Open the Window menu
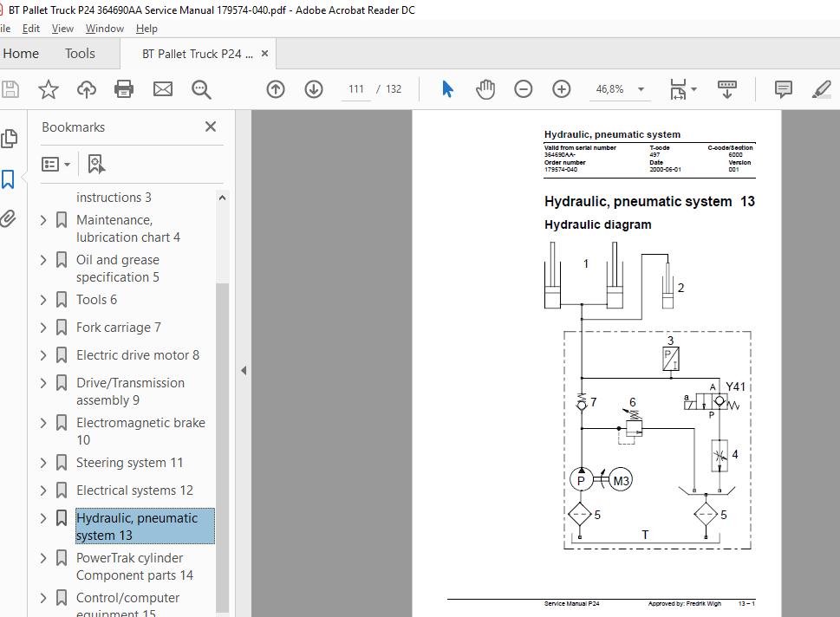Image resolution: width=840 pixels, height=617 pixels. 105,29
